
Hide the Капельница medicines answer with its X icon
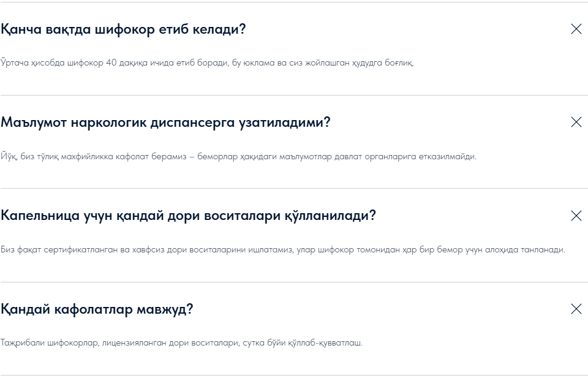[x=576, y=216]
